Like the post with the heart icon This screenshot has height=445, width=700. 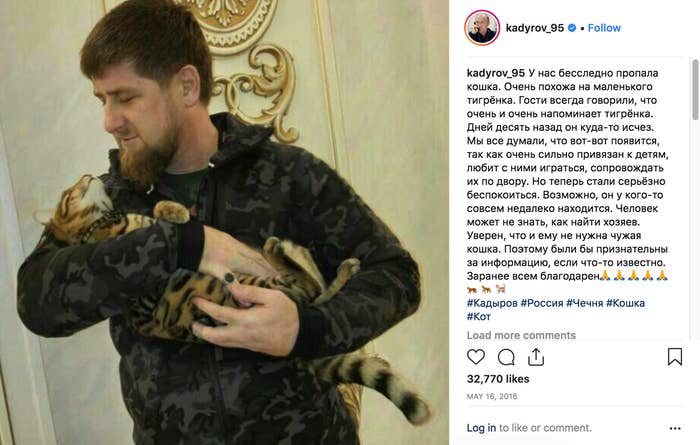pyautogui.click(x=475, y=357)
